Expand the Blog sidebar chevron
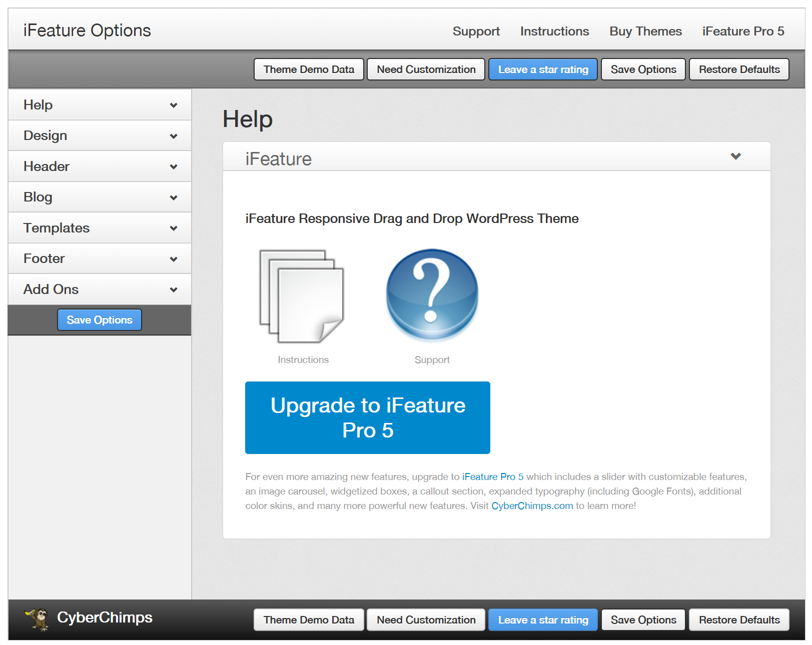Screen dimensions: 812x645 [174, 197]
